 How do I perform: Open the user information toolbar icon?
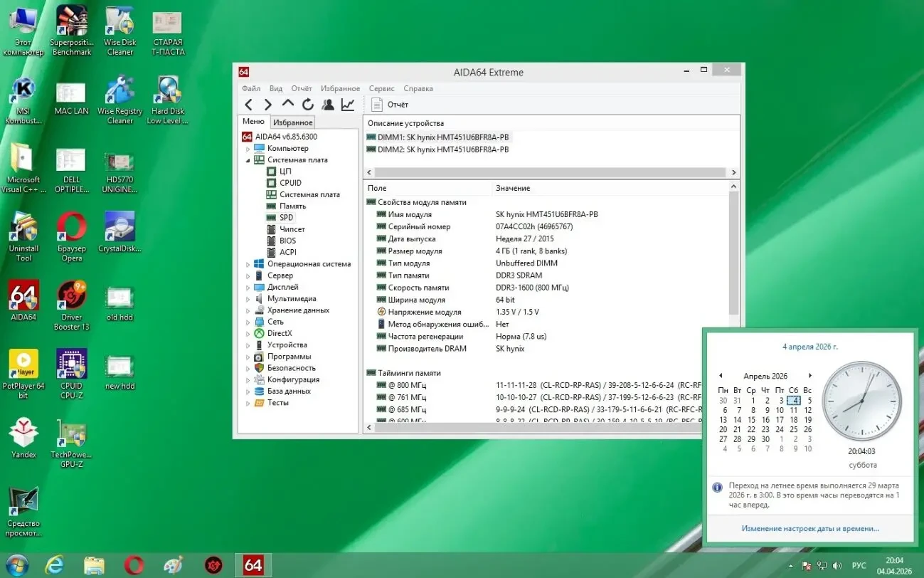(x=327, y=104)
